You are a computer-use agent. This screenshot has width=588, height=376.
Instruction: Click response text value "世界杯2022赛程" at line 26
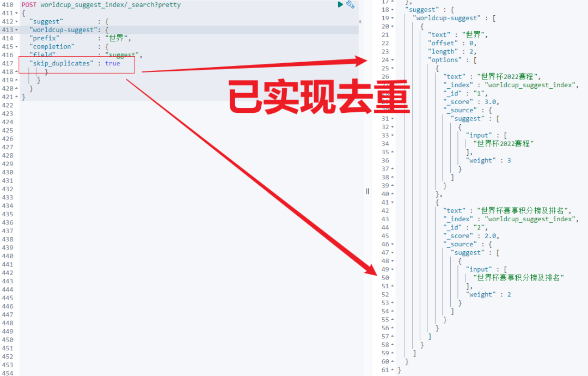pyautogui.click(x=507, y=76)
